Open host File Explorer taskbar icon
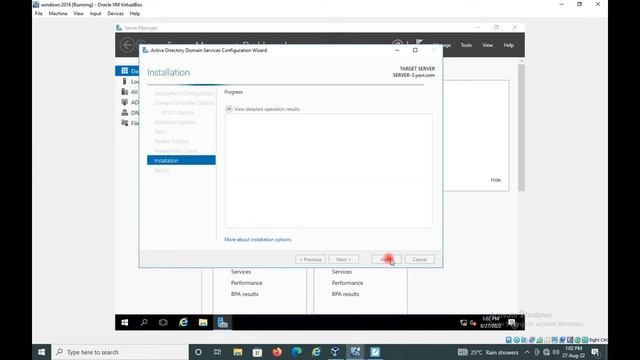The width and height of the screenshot is (640, 360). click(x=238, y=352)
